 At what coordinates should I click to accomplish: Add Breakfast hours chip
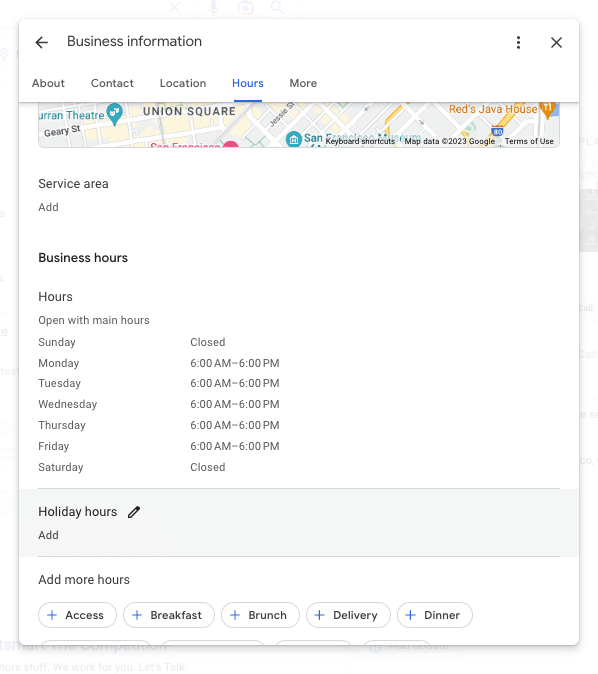(x=169, y=615)
